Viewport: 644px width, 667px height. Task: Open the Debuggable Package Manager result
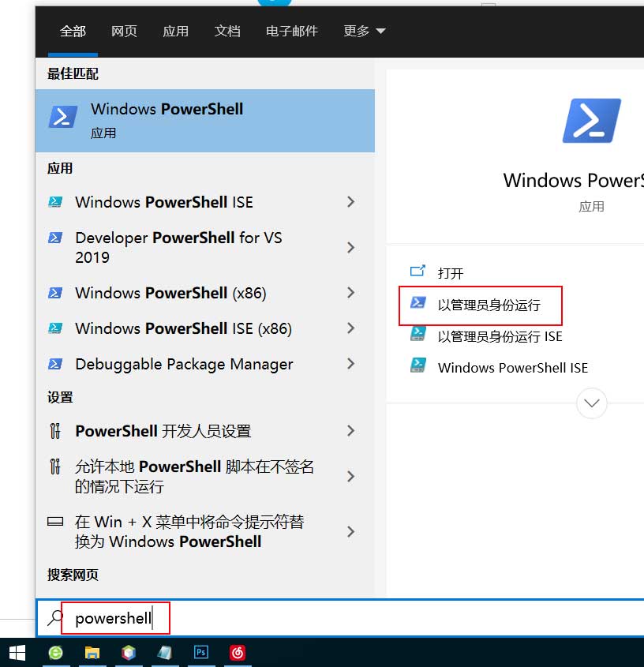205,364
